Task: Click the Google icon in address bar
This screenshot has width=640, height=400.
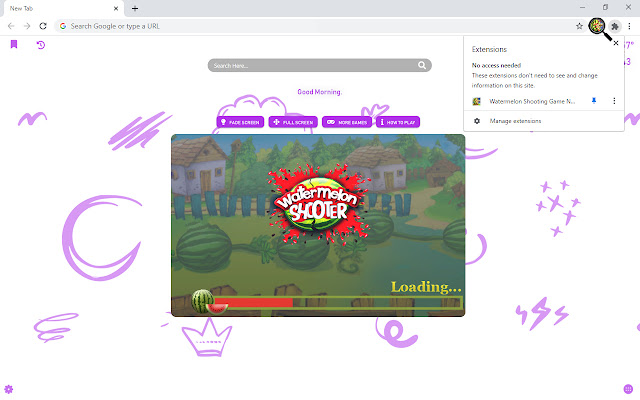Action: pyautogui.click(x=63, y=26)
